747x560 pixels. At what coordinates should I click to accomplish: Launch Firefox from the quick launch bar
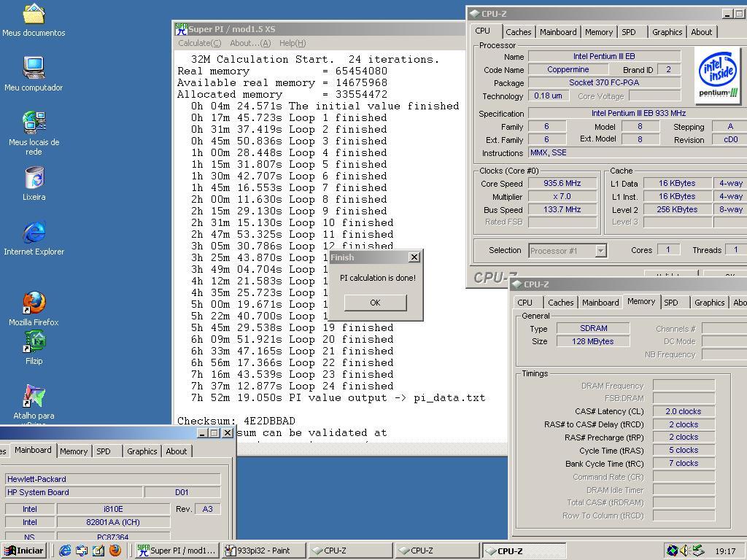click(115, 551)
